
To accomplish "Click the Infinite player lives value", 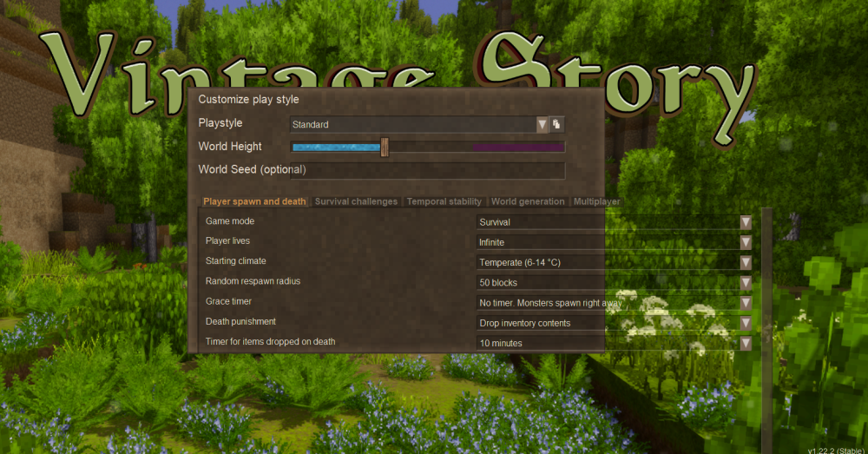I will pyautogui.click(x=491, y=242).
